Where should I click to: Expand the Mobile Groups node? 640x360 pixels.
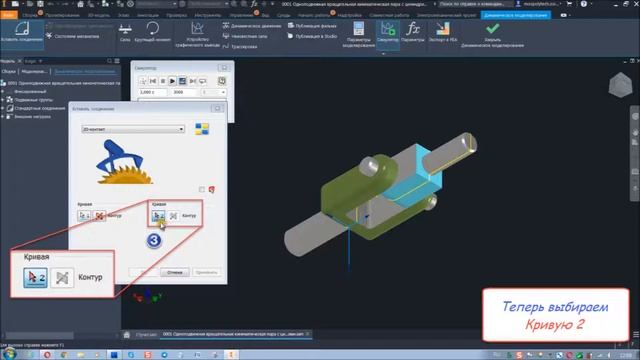pyautogui.click(x=3, y=100)
